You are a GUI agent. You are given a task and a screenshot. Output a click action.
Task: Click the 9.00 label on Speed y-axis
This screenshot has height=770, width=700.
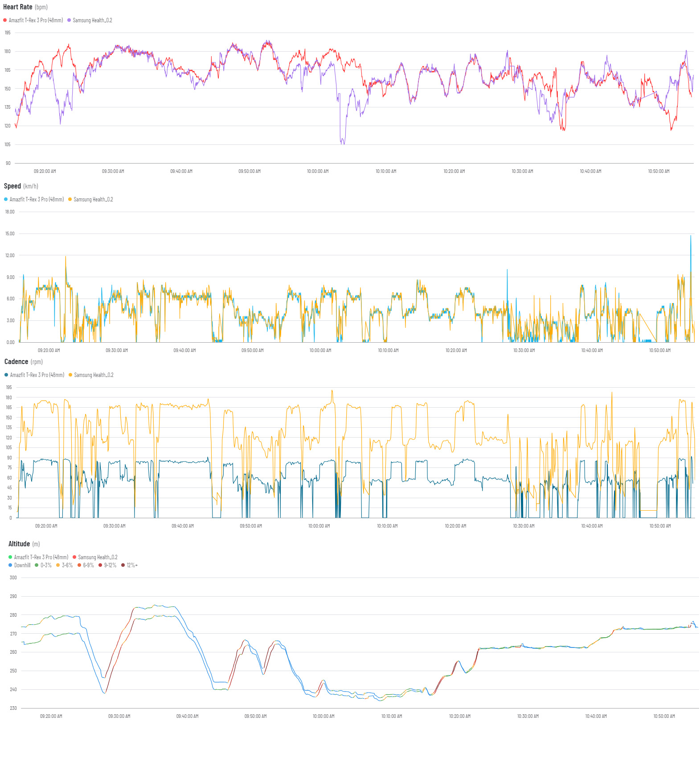click(10, 277)
